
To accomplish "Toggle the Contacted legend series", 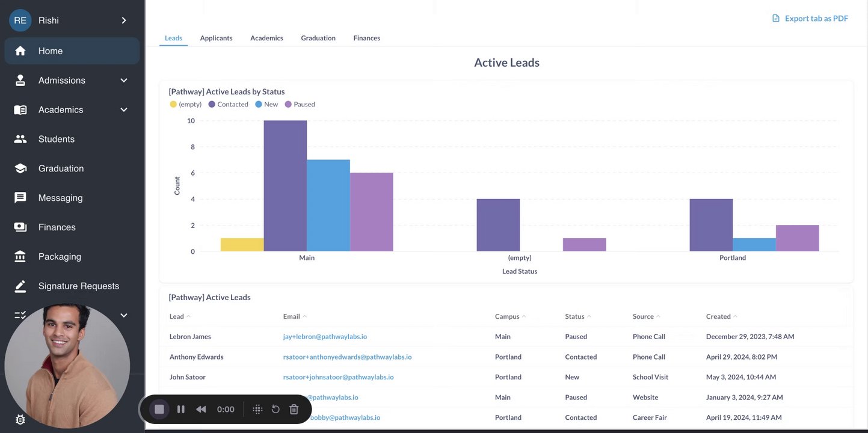I will pos(229,105).
